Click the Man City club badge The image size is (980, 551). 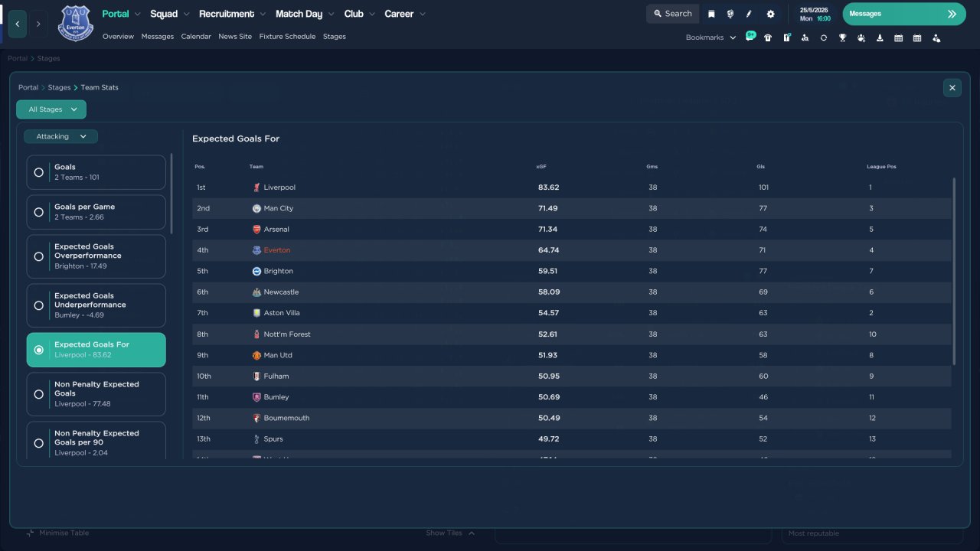(256, 208)
